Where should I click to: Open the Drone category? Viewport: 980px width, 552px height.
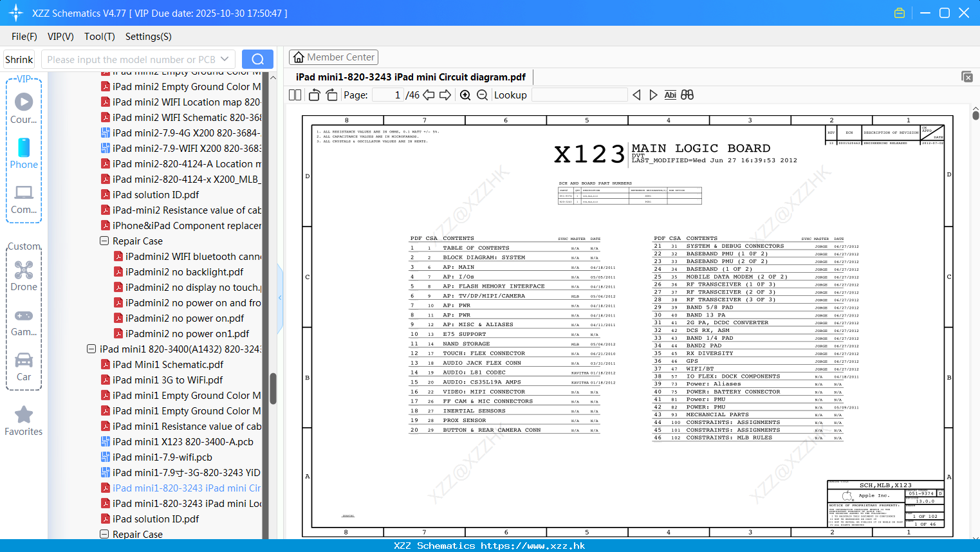pyautogui.click(x=24, y=276)
